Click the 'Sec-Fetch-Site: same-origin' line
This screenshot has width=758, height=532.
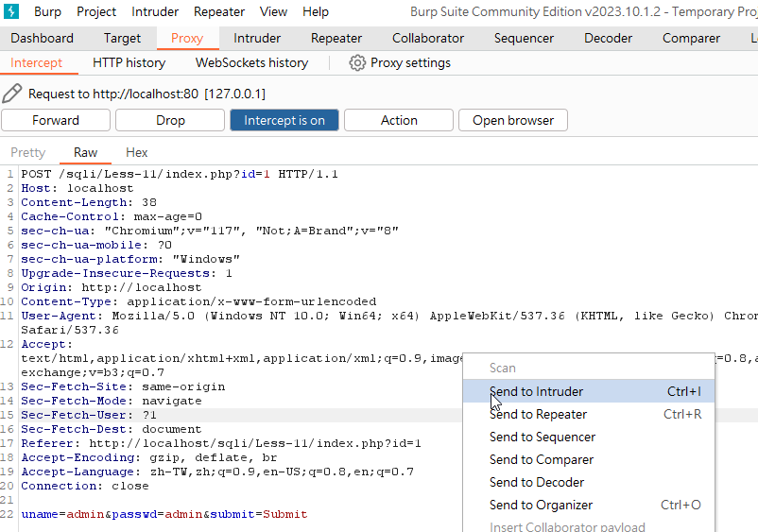[123, 386]
